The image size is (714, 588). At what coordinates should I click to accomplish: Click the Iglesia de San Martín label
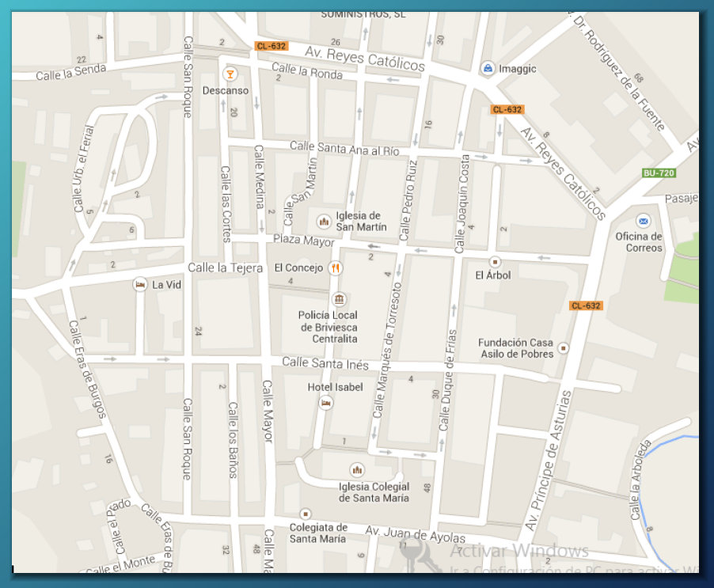pos(361,221)
